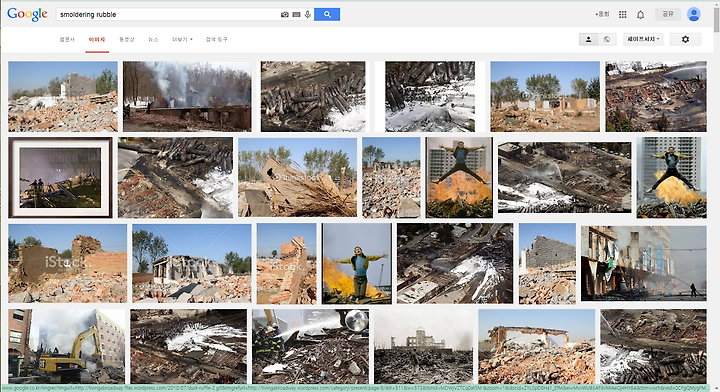Image resolution: width=720 pixels, height=392 pixels.
Task: Expand the 더보기 (More) dropdown
Action: click(182, 39)
